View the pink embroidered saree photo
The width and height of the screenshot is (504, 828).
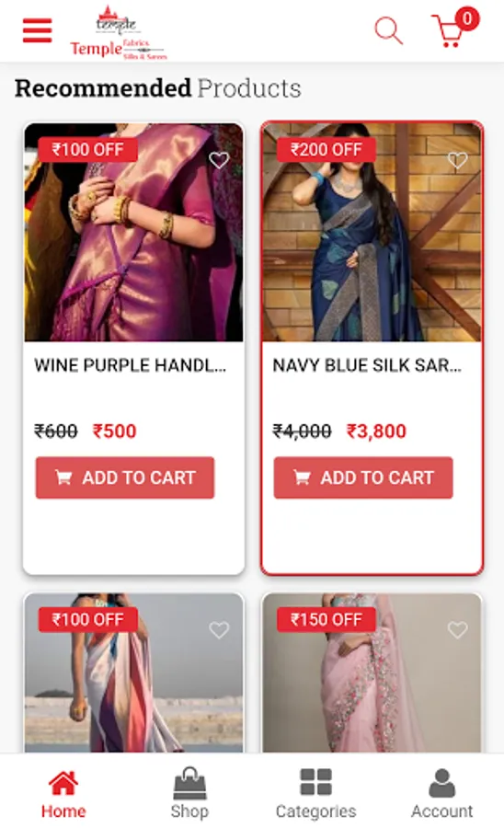(372, 673)
